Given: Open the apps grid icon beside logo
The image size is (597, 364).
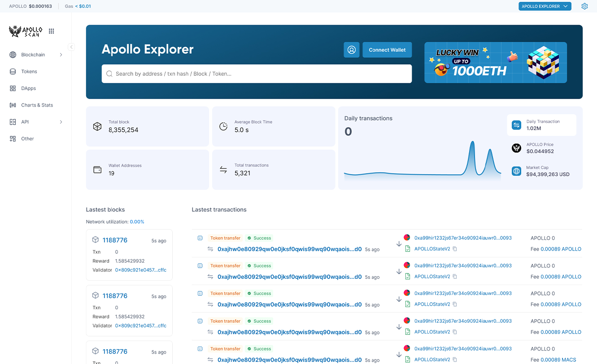Looking at the screenshot, I should point(52,31).
